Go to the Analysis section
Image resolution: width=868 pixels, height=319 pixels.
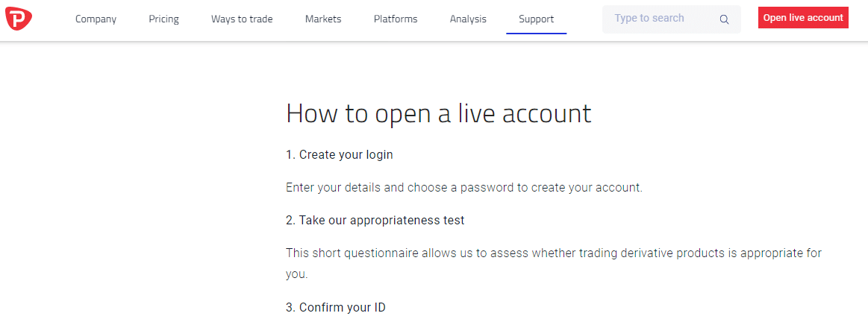tap(468, 19)
